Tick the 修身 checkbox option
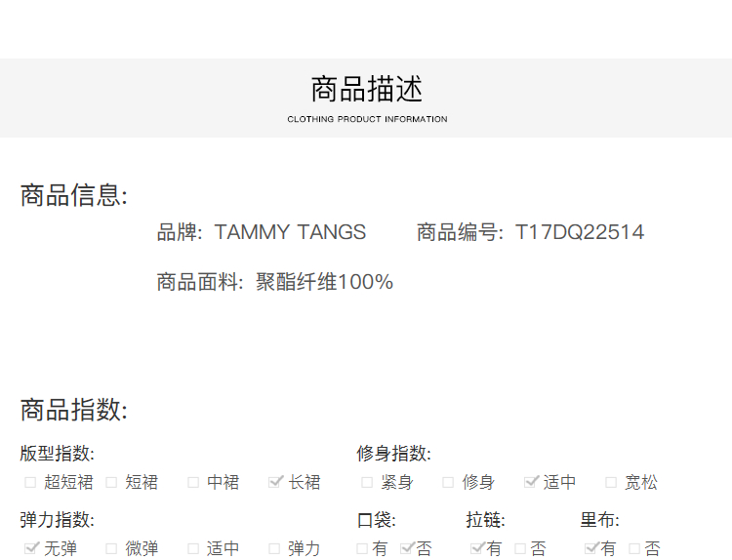732x560 pixels. pos(448,482)
